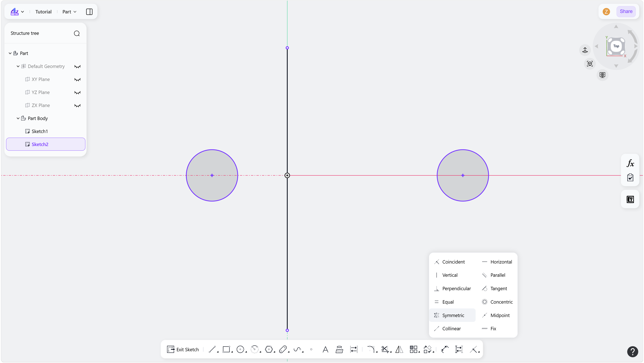Select the Rectangle sketch tool
Image resolution: width=644 pixels, height=363 pixels.
[x=226, y=349]
